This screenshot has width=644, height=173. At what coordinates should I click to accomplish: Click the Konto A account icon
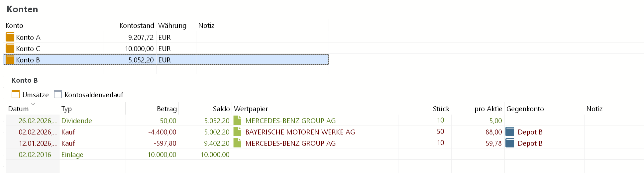click(x=10, y=37)
